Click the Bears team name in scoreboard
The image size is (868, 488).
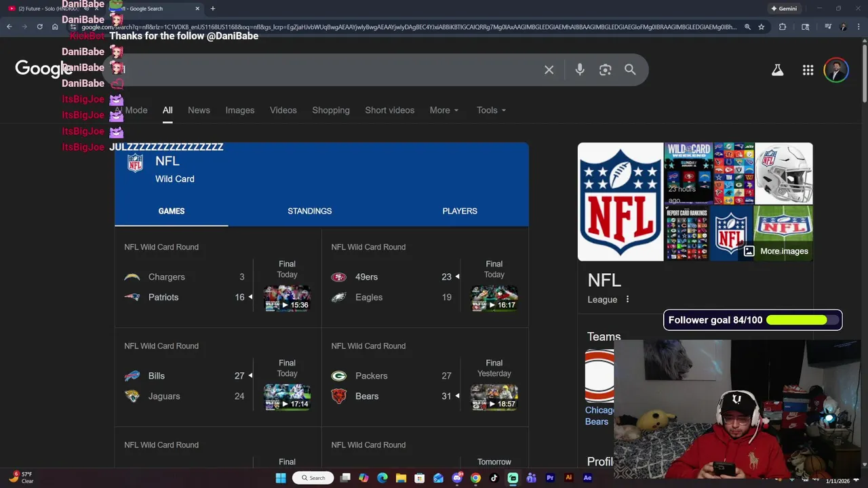367,396
